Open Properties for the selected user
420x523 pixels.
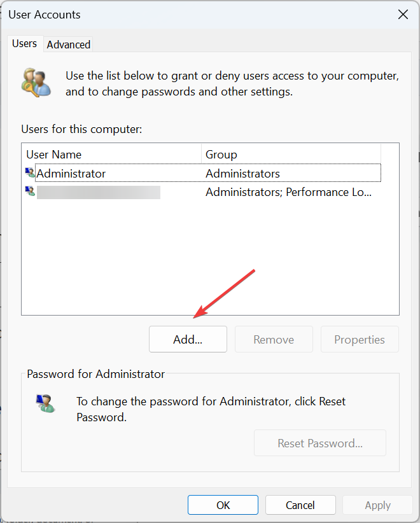tap(360, 339)
